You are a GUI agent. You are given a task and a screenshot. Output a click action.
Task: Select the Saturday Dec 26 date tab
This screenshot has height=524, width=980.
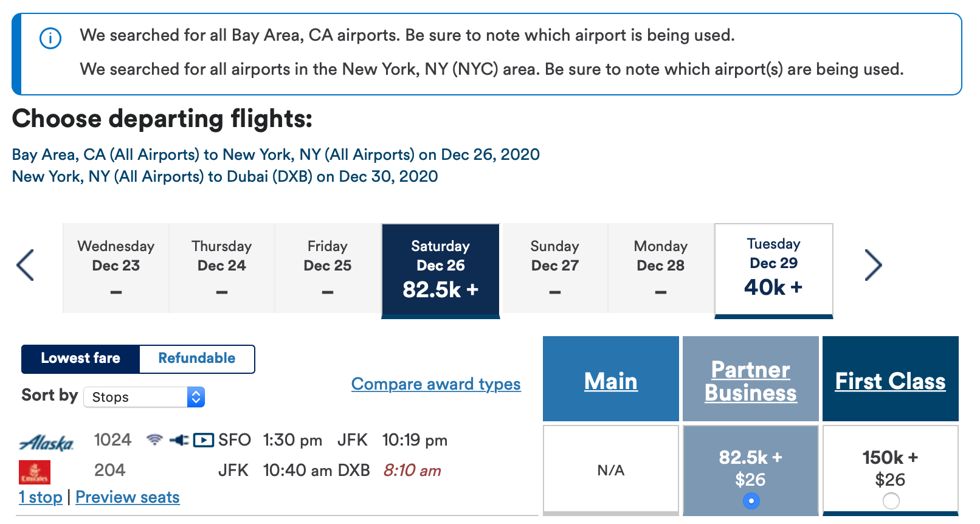point(440,270)
